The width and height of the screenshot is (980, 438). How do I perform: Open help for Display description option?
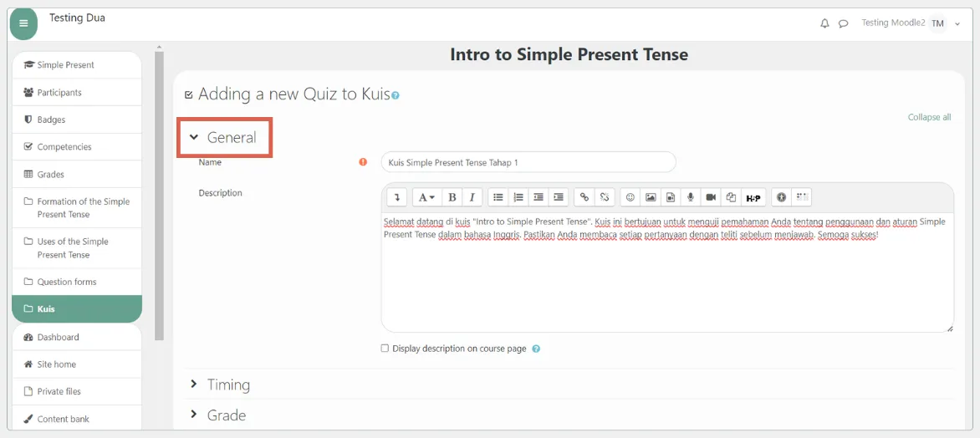pyautogui.click(x=536, y=349)
